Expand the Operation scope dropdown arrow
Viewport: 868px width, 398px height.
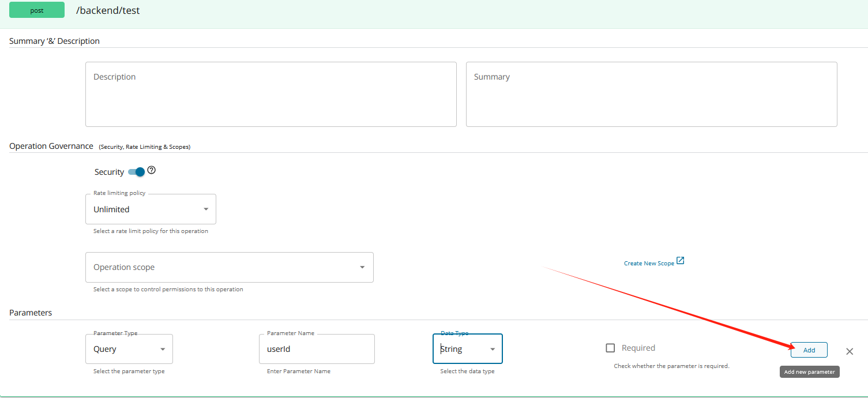point(362,267)
